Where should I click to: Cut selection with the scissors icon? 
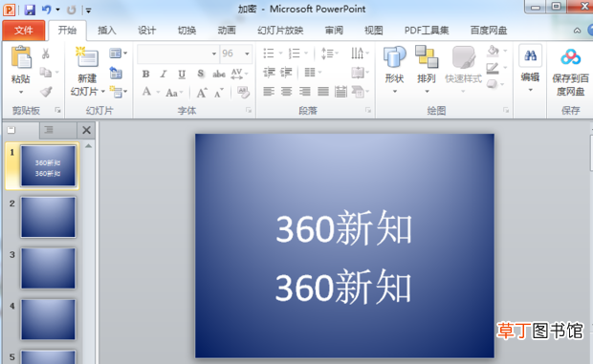[x=45, y=54]
